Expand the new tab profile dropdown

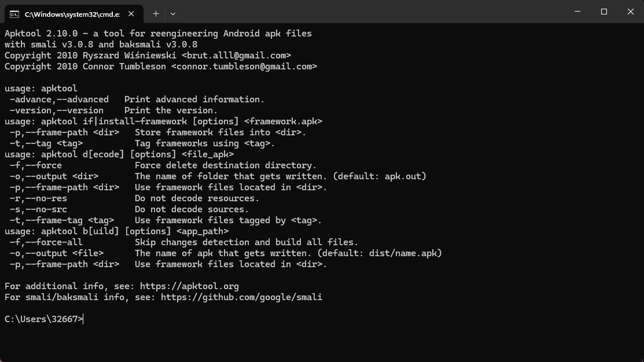click(172, 13)
